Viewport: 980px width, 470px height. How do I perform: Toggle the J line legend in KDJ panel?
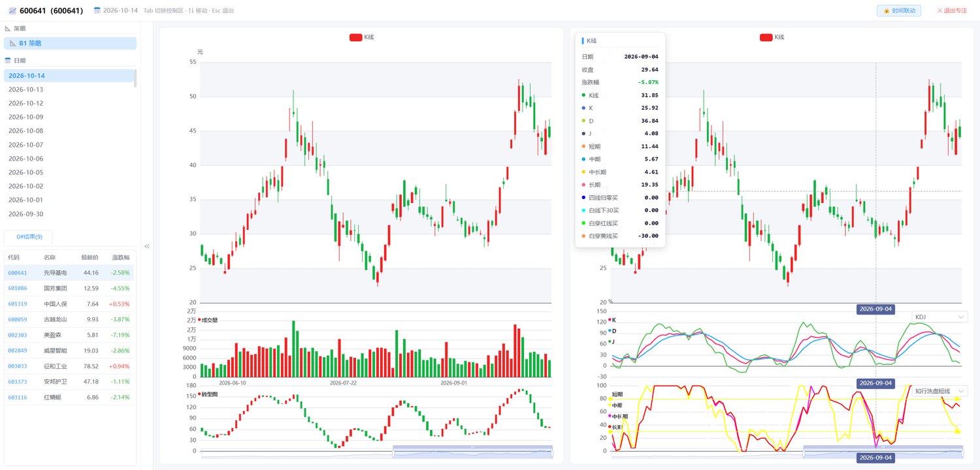[x=612, y=341]
